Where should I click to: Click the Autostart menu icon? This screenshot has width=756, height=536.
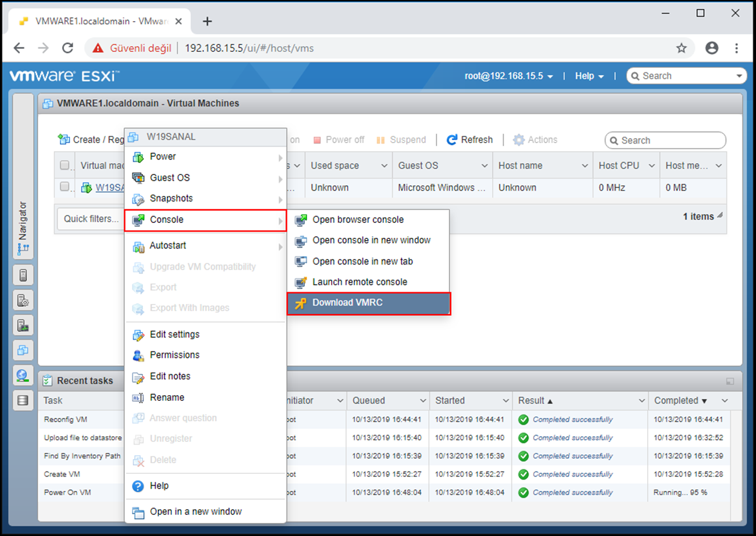(x=138, y=246)
